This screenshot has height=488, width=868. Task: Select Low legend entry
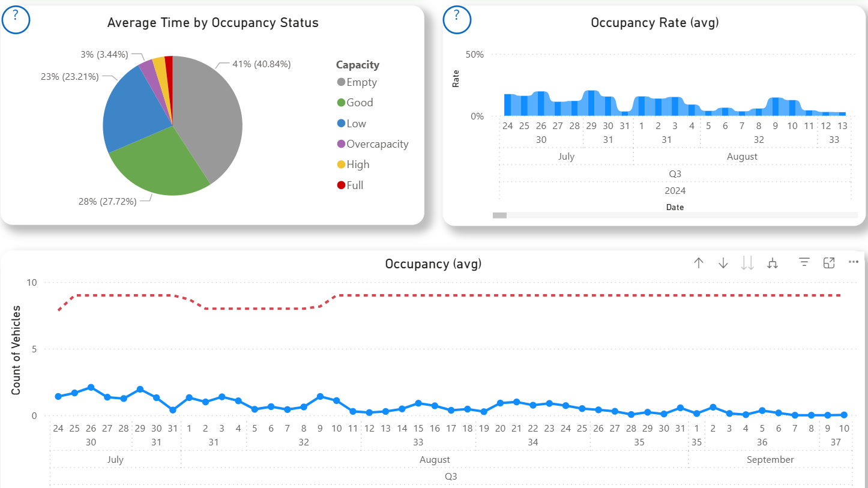click(x=356, y=124)
